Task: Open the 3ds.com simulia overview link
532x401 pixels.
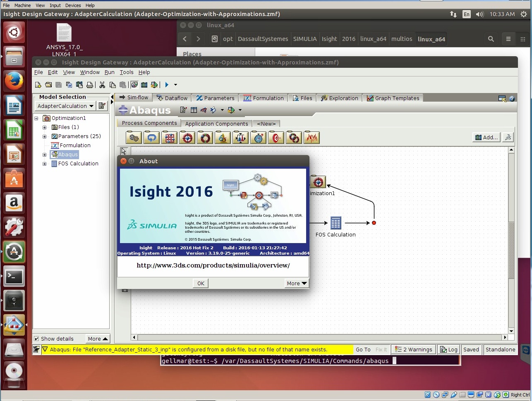Action: pyautogui.click(x=213, y=265)
